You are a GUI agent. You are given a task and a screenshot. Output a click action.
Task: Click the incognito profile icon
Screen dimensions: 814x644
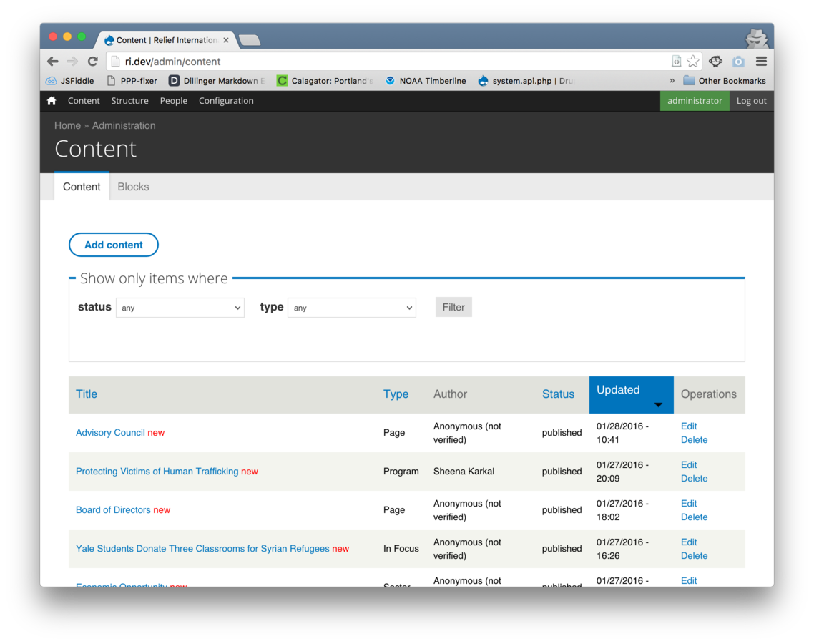point(756,39)
